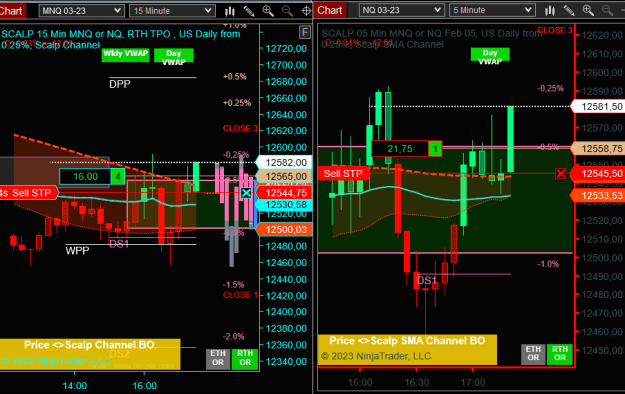
Task: Click DS1 label on left chart
Action: point(119,244)
